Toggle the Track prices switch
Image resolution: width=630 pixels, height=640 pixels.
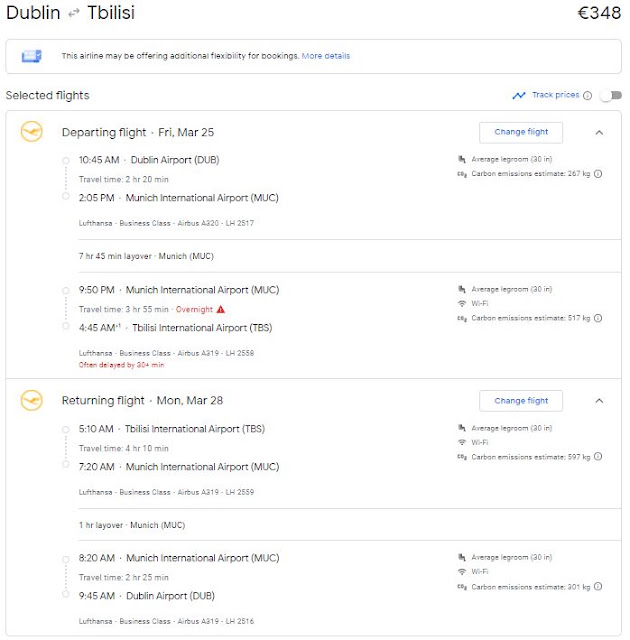(611, 96)
